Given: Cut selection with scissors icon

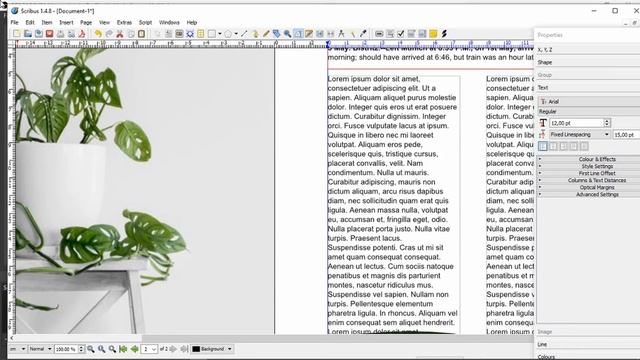Looking at the screenshot, I should point(120,33).
